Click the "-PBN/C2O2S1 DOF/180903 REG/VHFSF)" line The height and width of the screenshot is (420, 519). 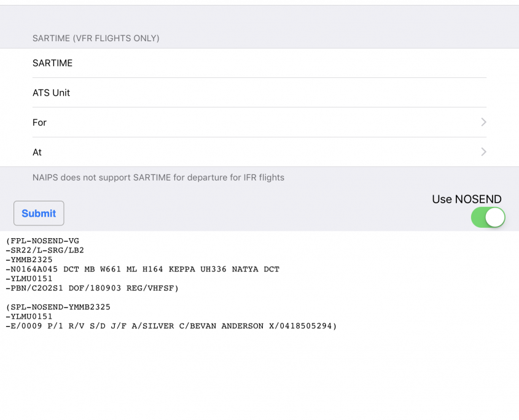pyautogui.click(x=92, y=288)
